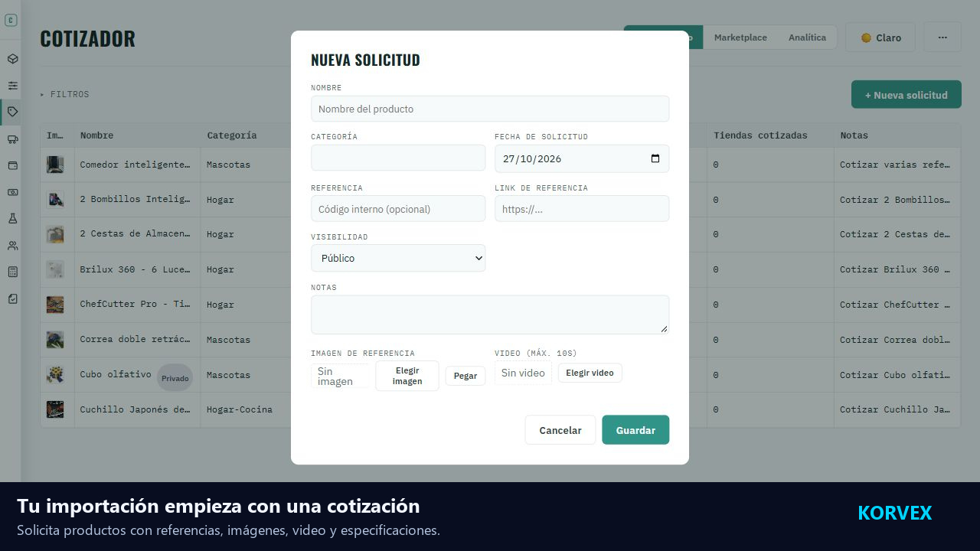The height and width of the screenshot is (551, 980).
Task: Open the Visibilidad dropdown set to Público
Action: click(398, 258)
